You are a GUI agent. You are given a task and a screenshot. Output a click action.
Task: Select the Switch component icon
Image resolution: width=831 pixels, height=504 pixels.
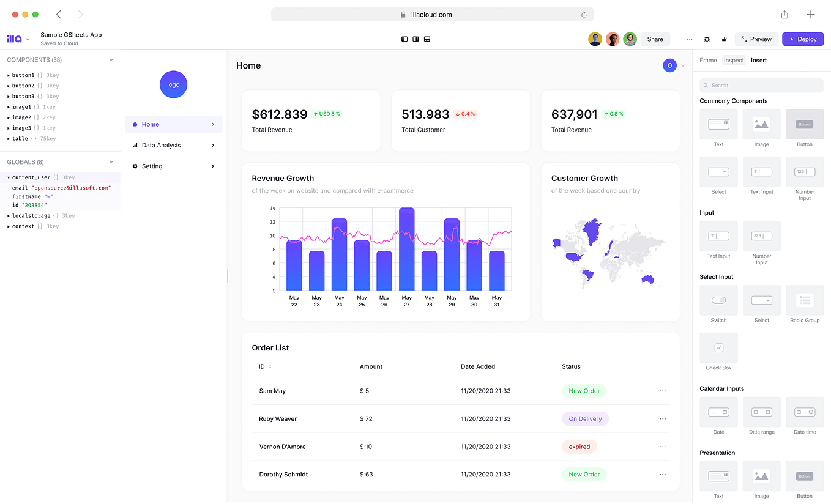[x=718, y=300]
